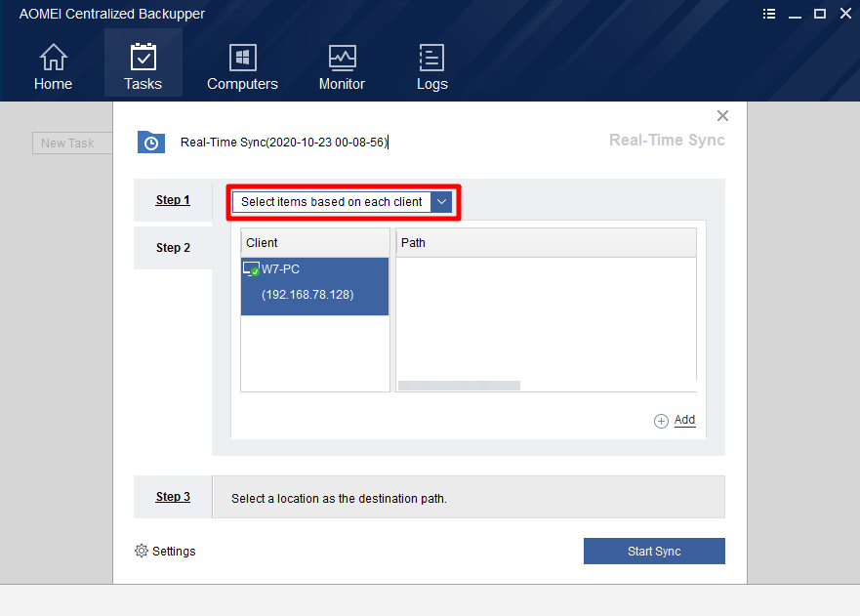Open 'Select items based on each client' dropdown
The image size is (860, 616).
[343, 202]
